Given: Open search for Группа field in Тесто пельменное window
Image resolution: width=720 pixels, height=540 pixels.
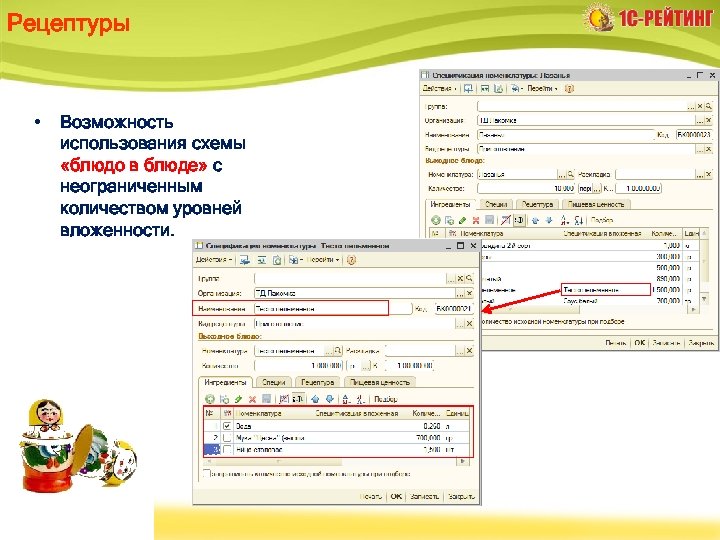Looking at the screenshot, I should coord(469,279).
